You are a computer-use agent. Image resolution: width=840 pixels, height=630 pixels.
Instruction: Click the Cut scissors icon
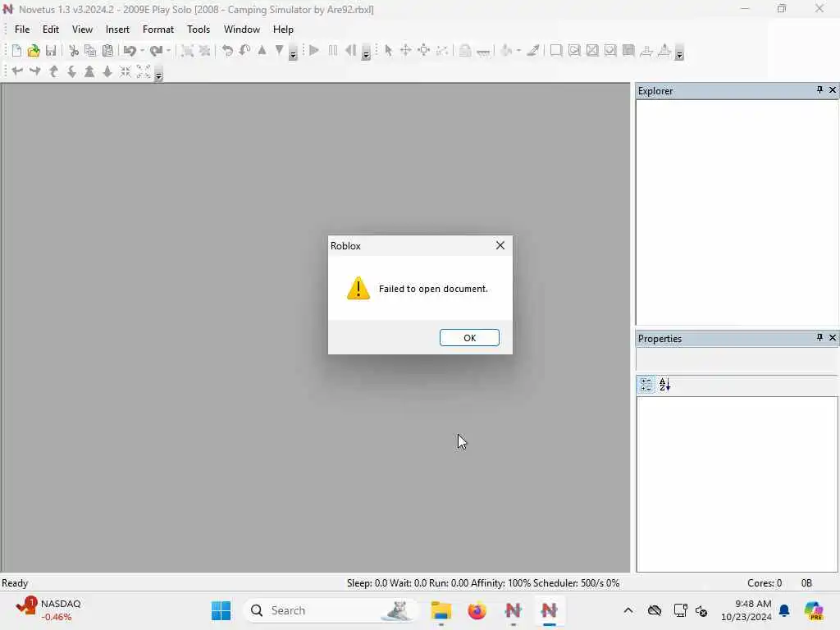[x=74, y=51]
